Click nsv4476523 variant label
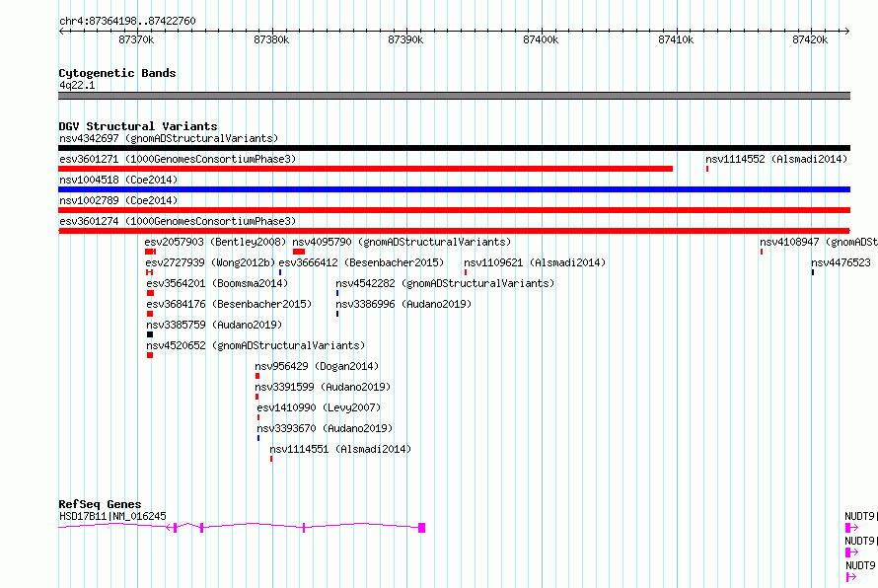 [841, 262]
